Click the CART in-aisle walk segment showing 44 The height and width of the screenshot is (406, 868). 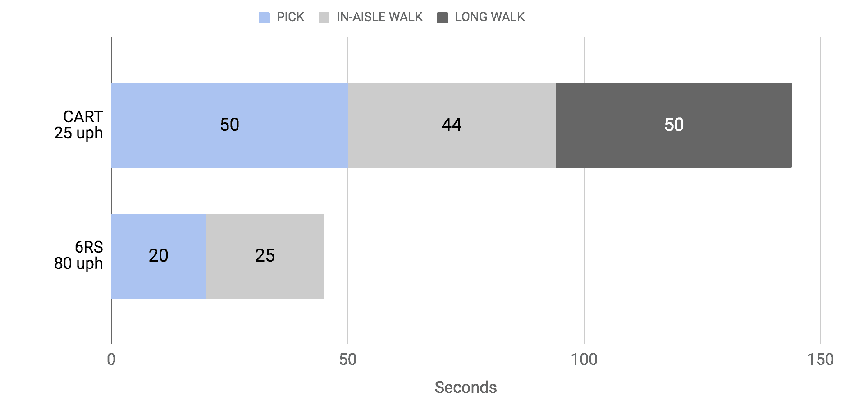(452, 125)
